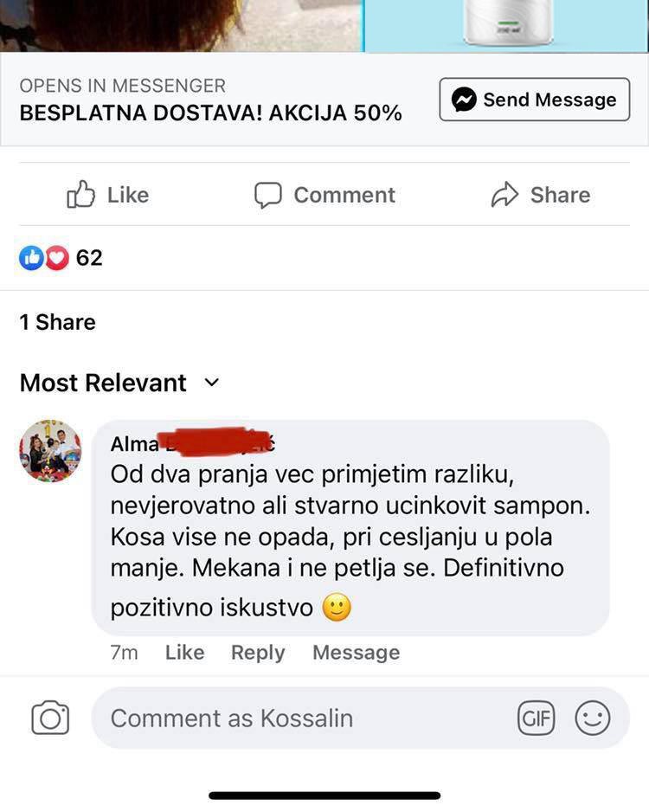Viewport: 649px width, 812px height.
Task: Tap the Share arrow icon
Action: pos(504,195)
